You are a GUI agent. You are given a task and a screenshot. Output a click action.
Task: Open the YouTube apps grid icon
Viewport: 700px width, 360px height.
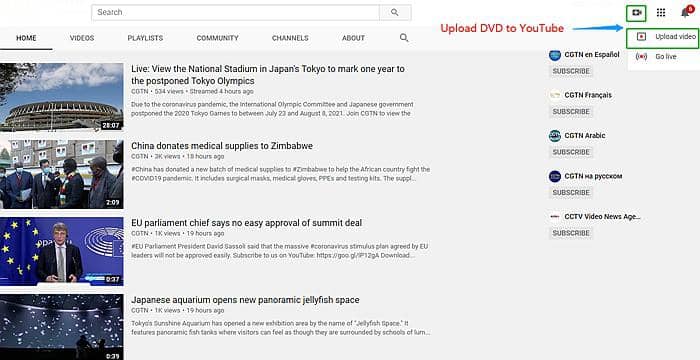[661, 13]
